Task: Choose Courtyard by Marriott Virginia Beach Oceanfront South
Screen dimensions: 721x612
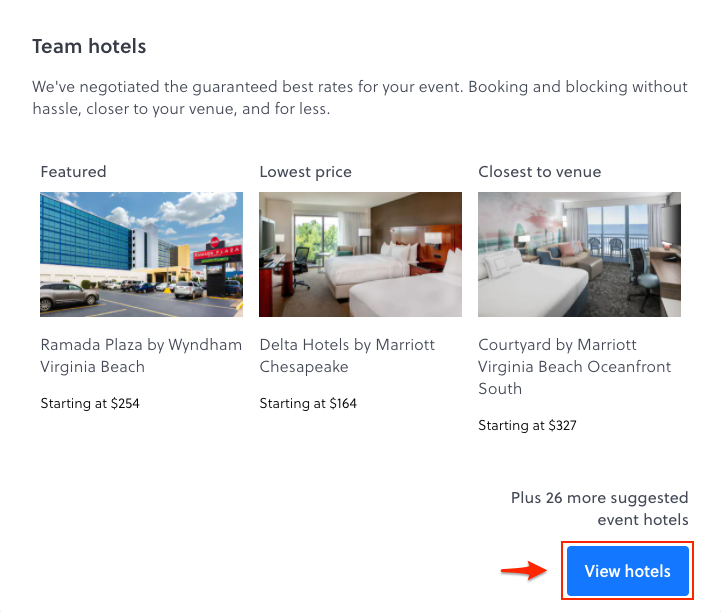Action: (x=574, y=366)
